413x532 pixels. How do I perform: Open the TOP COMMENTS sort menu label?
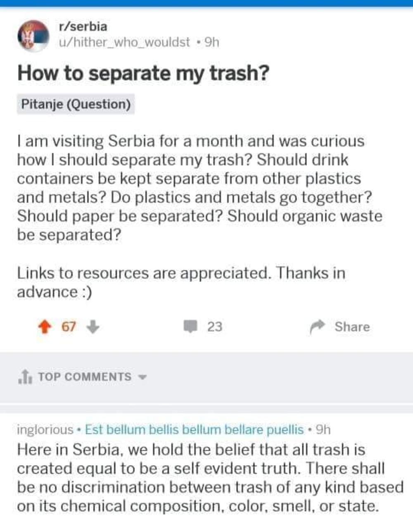pyautogui.click(x=85, y=377)
